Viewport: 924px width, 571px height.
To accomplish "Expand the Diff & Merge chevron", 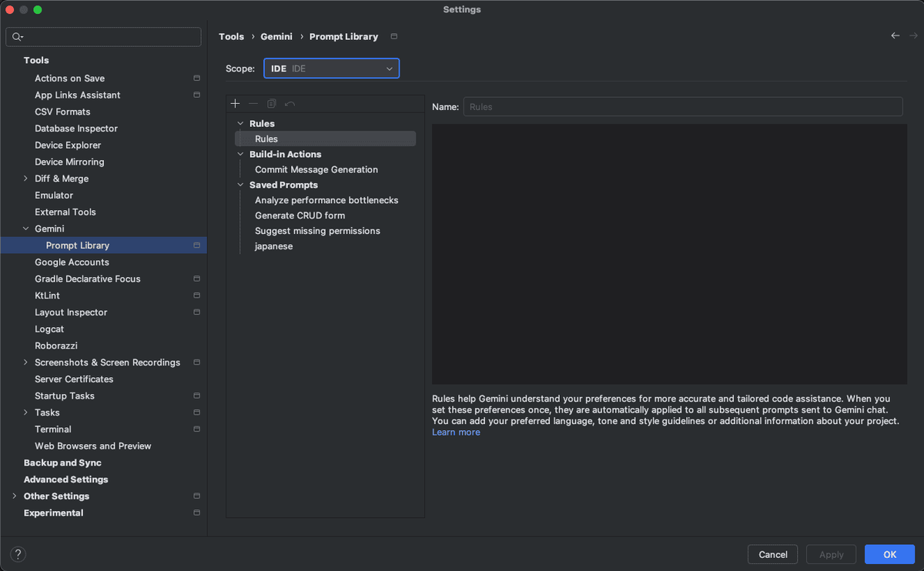I will (25, 179).
